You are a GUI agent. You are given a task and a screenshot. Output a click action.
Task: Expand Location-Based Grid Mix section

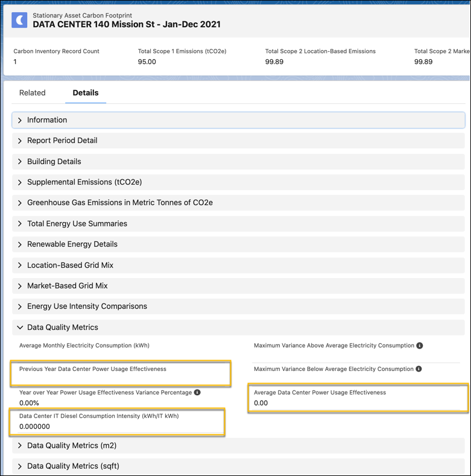(x=238, y=265)
